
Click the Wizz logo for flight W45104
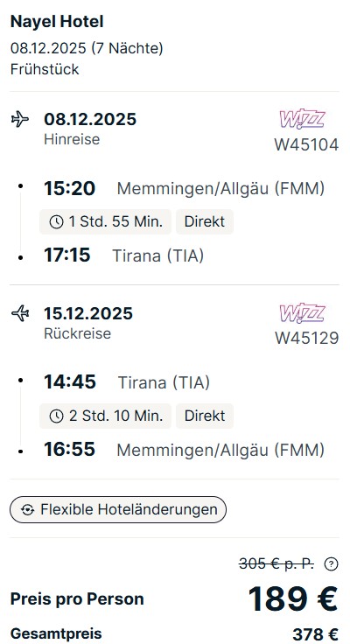tap(303, 119)
